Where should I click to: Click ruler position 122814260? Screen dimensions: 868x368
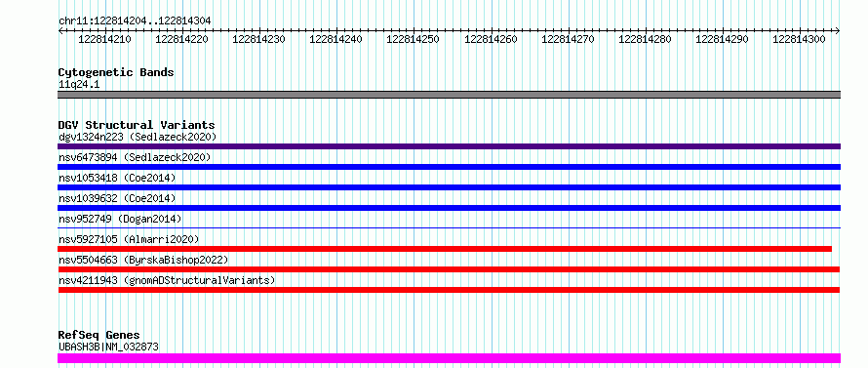491,39
